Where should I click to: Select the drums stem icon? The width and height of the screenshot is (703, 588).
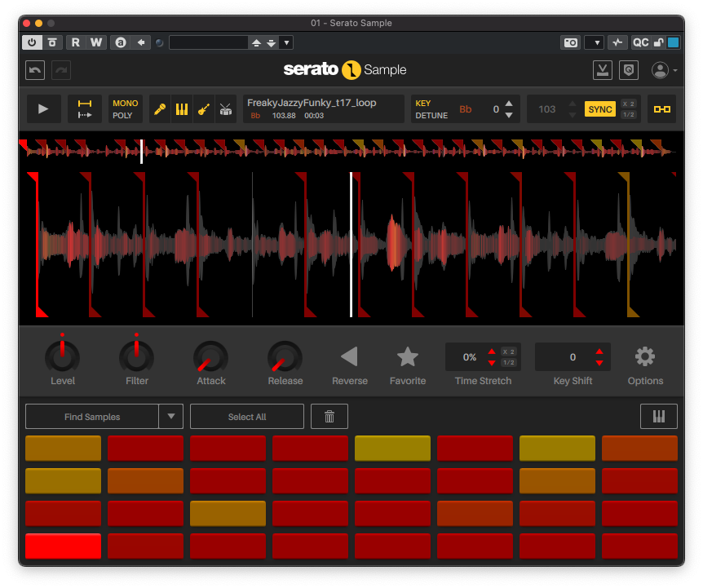226,109
